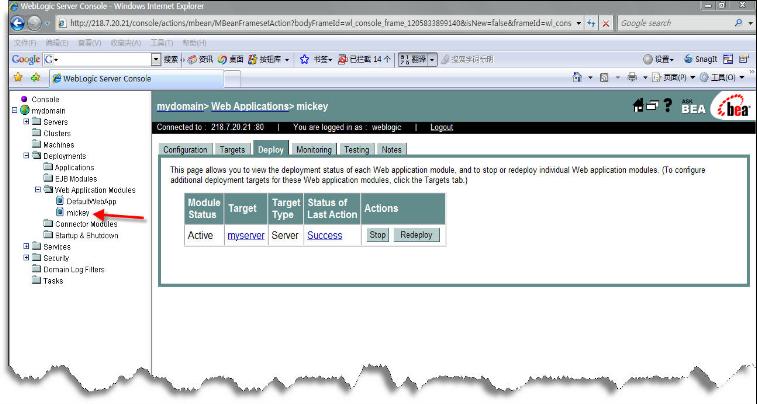Screen dimensions: 757x404
Task: Click the Google search box
Action: (675, 23)
